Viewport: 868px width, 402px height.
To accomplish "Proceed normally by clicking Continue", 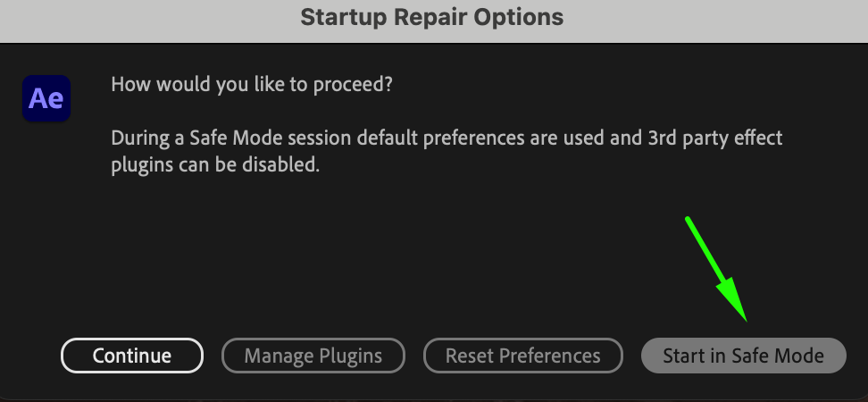I will [x=132, y=356].
